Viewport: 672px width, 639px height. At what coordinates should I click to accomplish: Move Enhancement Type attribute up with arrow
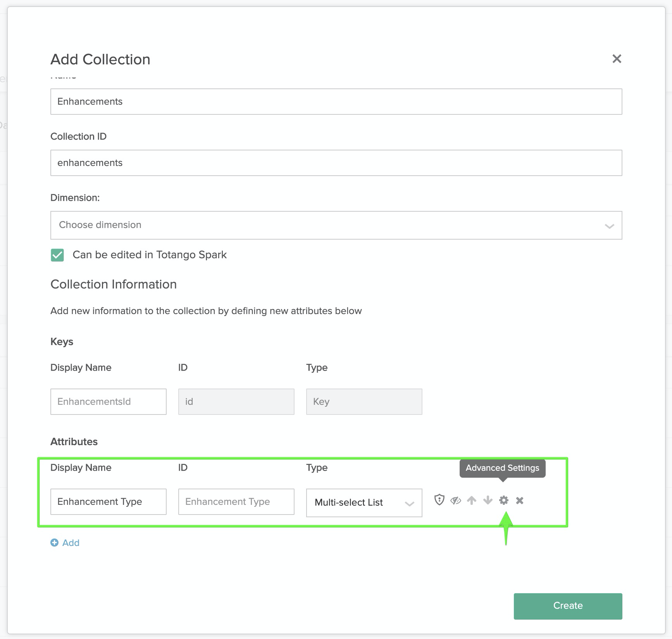pyautogui.click(x=472, y=501)
